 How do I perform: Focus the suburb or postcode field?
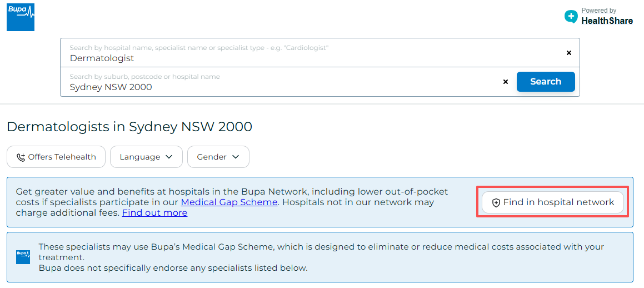(278, 87)
